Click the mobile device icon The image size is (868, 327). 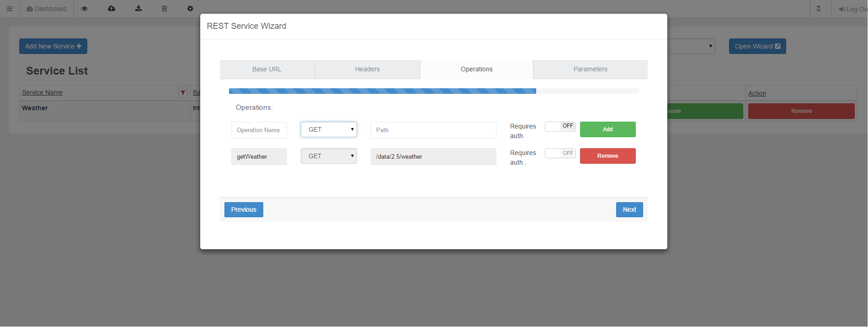[818, 9]
